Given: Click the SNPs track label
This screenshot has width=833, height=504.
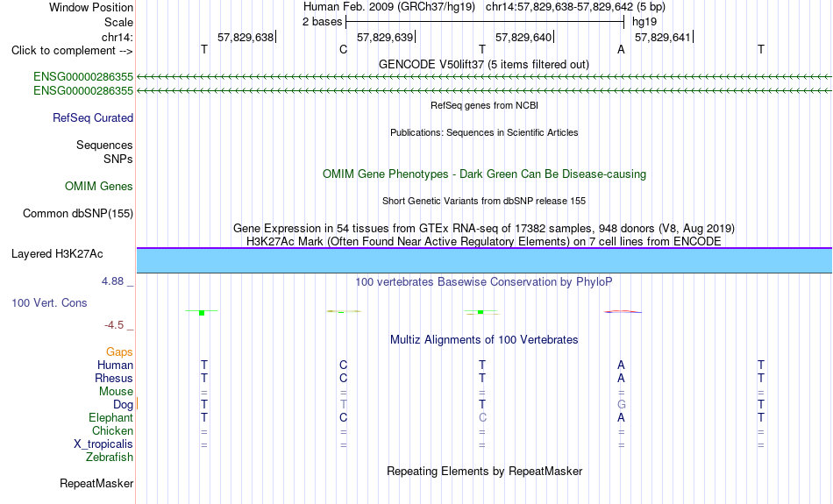Looking at the screenshot, I should coord(118,159).
